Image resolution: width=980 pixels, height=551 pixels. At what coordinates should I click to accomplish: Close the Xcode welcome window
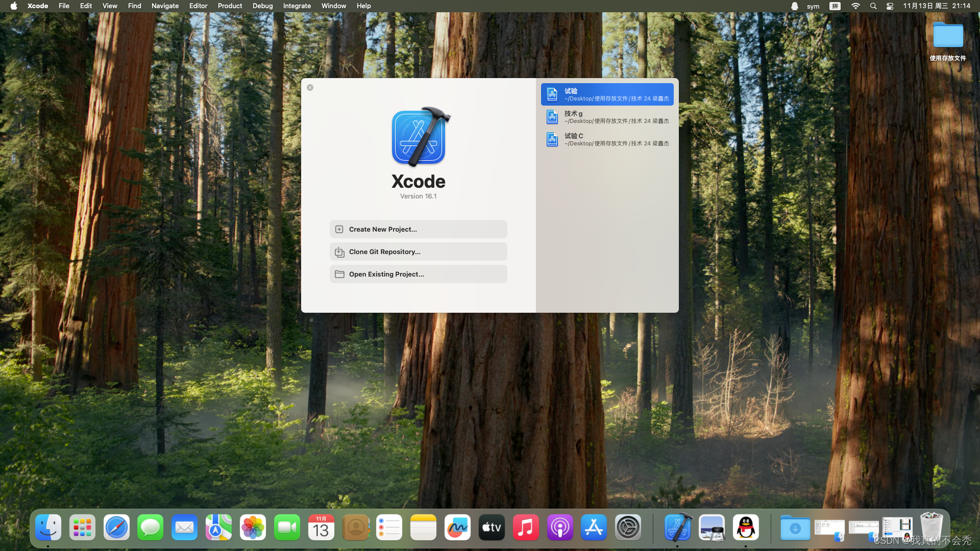(x=310, y=87)
